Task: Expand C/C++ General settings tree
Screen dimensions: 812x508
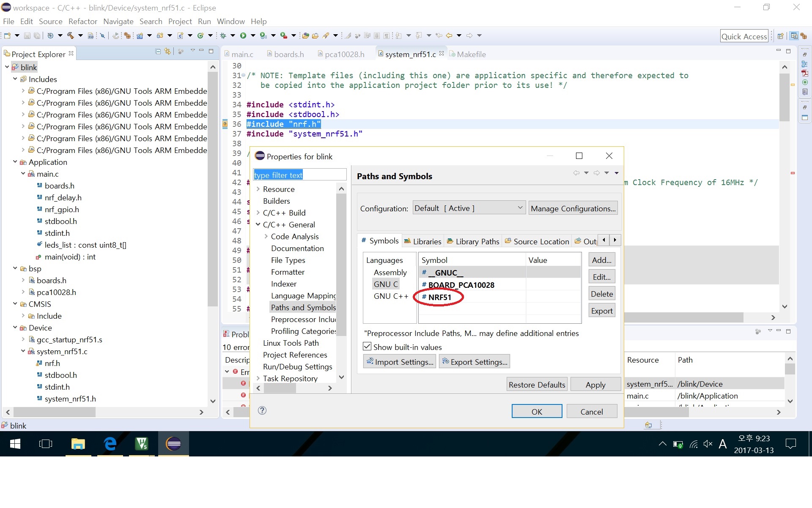Action: 258,224
